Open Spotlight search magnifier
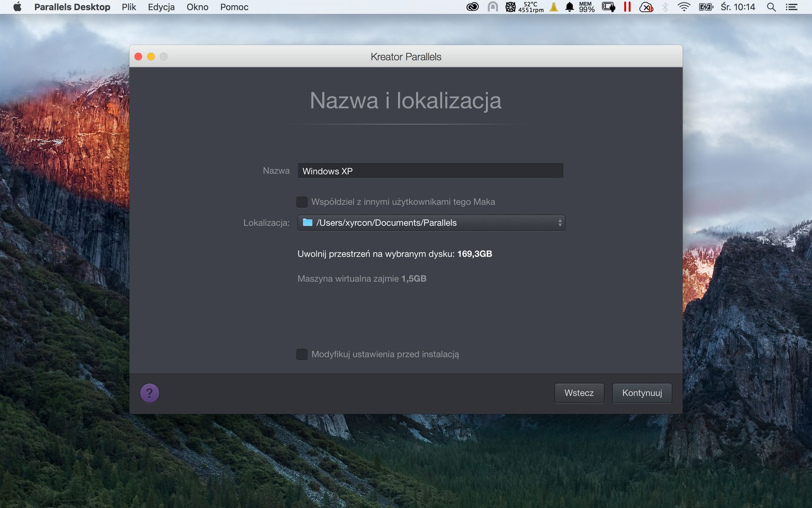Viewport: 812px width, 508px height. pyautogui.click(x=771, y=7)
